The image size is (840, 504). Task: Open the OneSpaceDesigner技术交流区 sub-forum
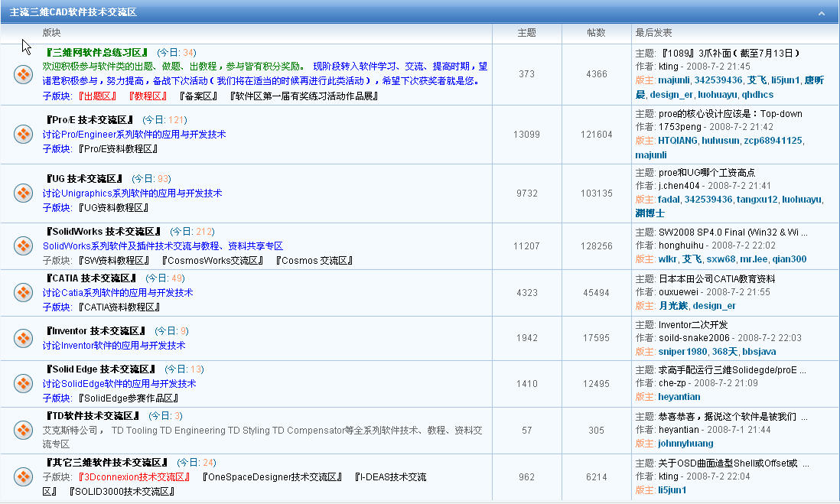[272, 477]
